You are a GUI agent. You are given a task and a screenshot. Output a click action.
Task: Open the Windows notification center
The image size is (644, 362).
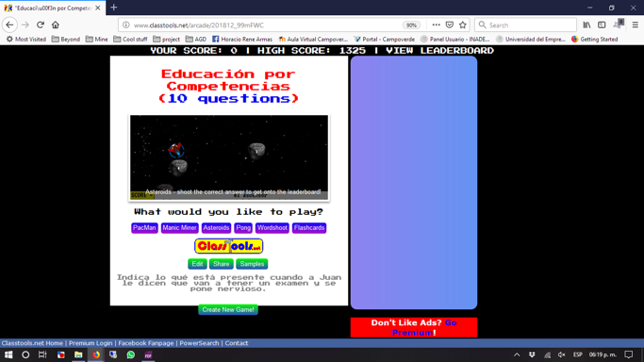pos(628,354)
